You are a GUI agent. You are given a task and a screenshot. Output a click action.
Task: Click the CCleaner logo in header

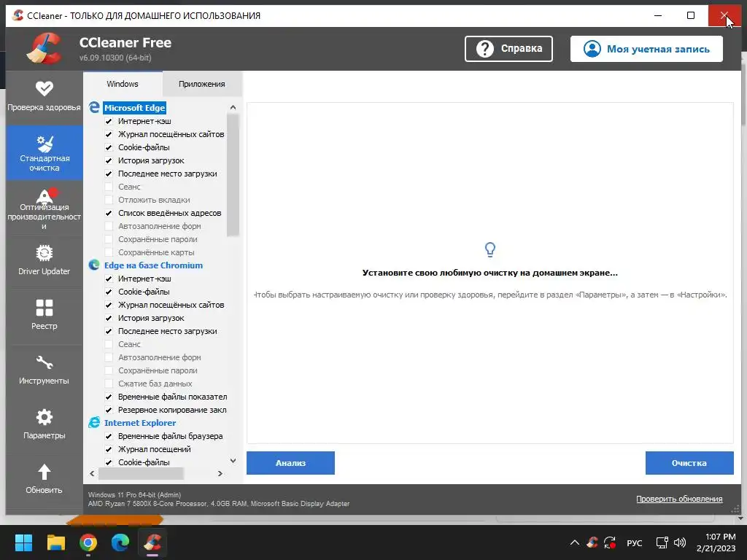[44, 49]
